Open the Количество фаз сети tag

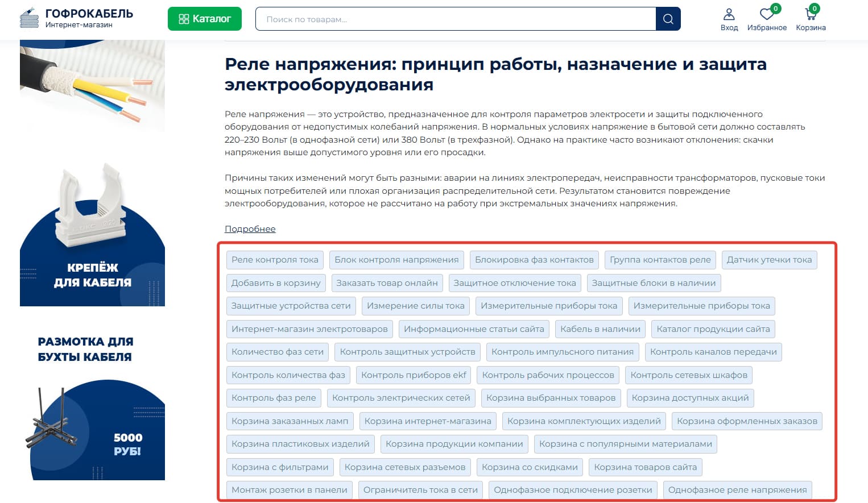coord(278,352)
